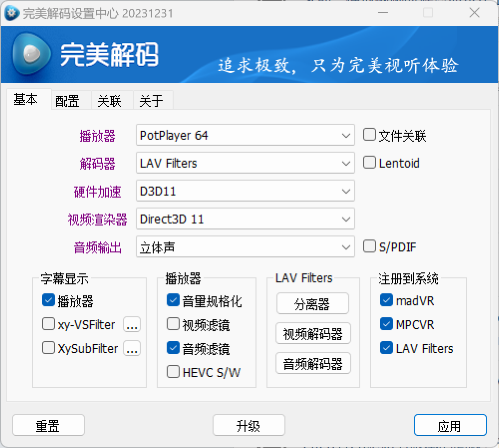Screen dimensions: 499x448
Task: Minimize the settings window
Action: [x=383, y=13]
